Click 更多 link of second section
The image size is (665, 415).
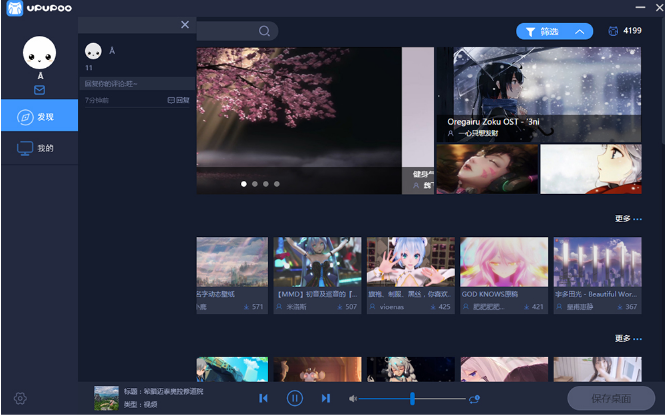628,338
